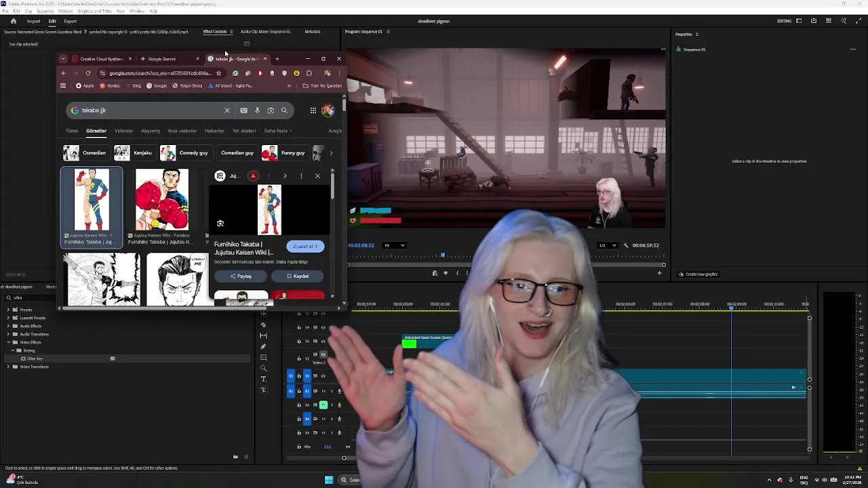
Task: Open Audio Clip Mixer panel tab
Action: click(265, 32)
